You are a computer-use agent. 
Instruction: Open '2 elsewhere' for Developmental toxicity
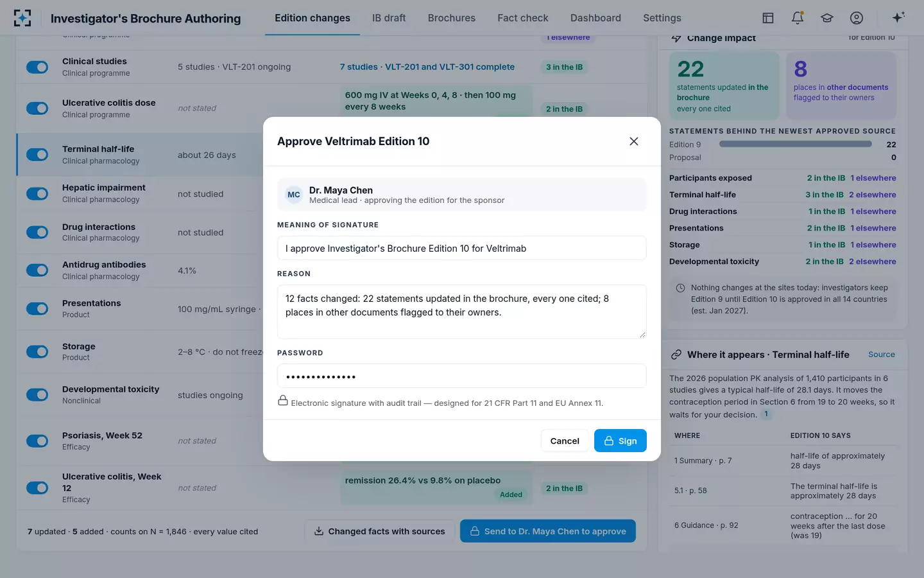[873, 261]
